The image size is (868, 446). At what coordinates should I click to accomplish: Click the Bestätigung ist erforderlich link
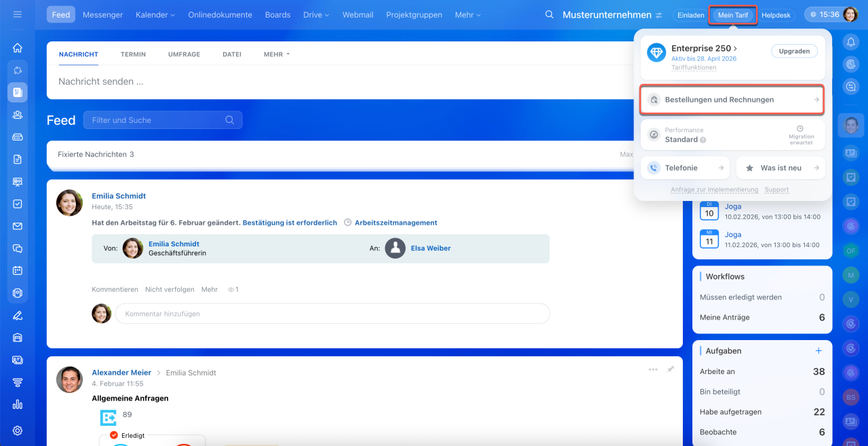click(x=290, y=223)
